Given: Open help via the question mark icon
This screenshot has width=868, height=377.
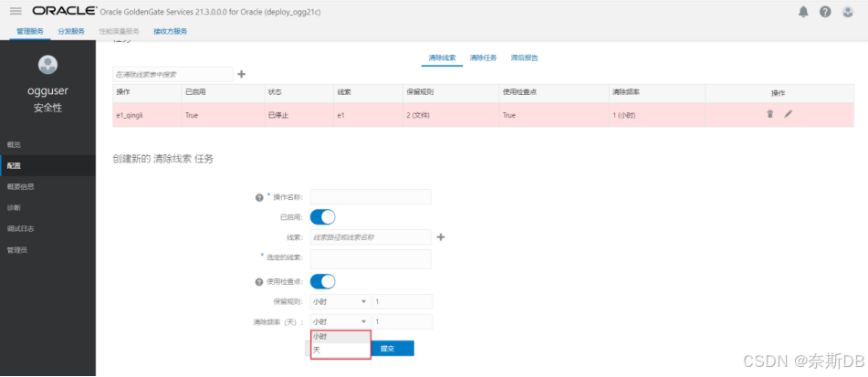Looking at the screenshot, I should coord(824,11).
